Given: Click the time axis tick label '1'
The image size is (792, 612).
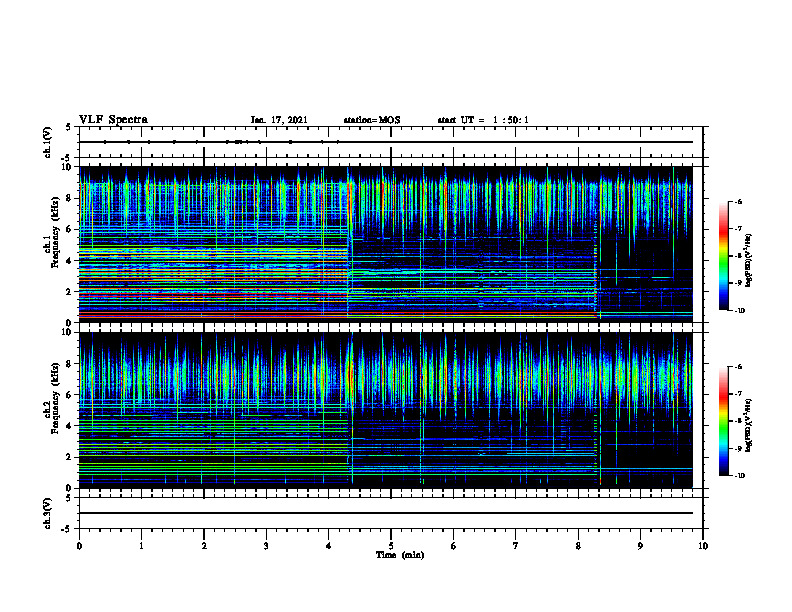Looking at the screenshot, I should 141,546.
